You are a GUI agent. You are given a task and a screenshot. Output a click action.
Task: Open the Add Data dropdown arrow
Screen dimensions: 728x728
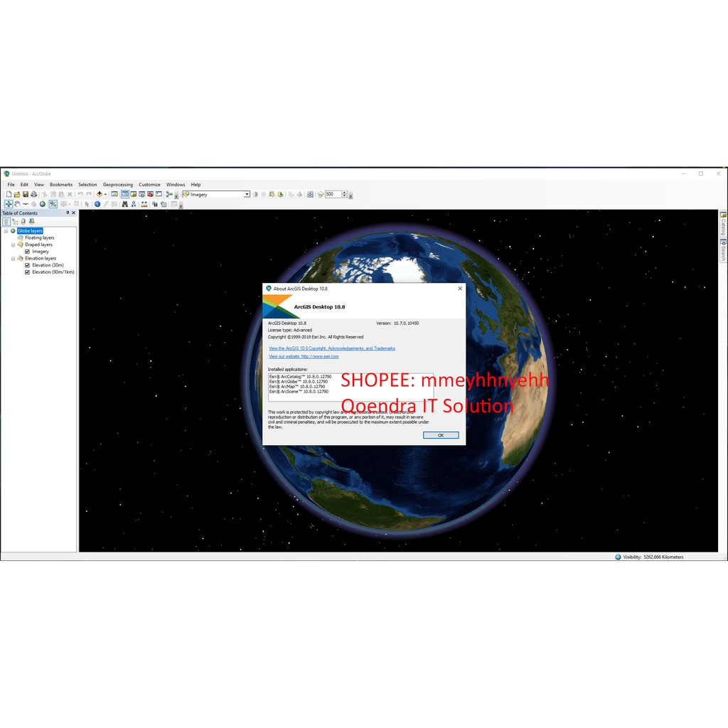(105, 194)
